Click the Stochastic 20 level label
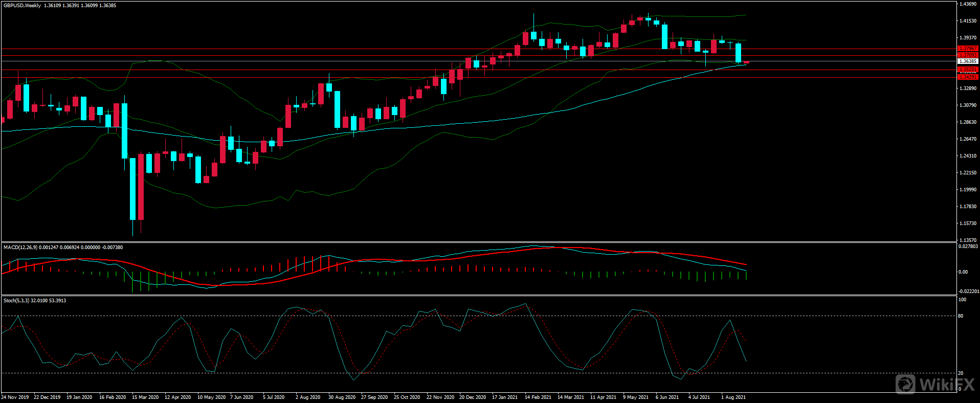Screen dimensions: 980x403 961,373
